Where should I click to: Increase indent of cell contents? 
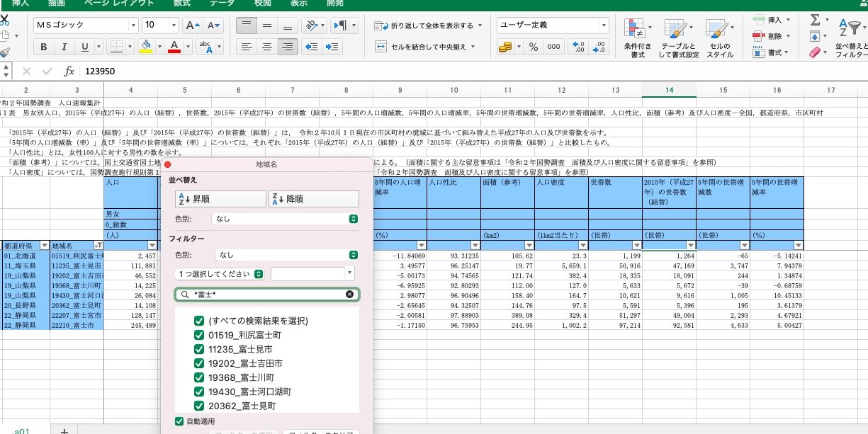[331, 47]
